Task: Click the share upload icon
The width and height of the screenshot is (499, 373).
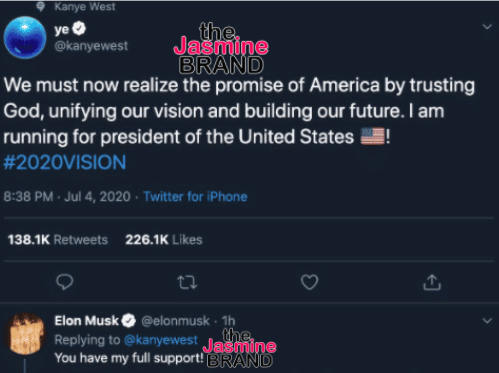Action: click(432, 282)
